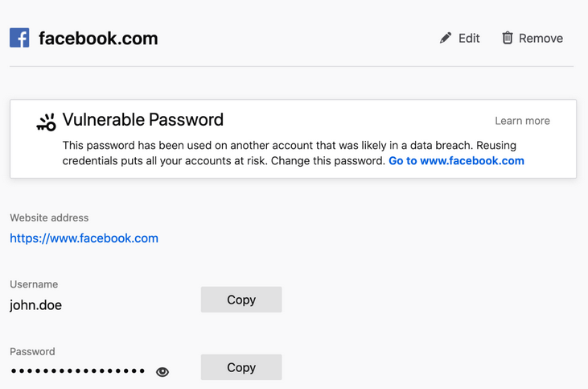Follow the Go to www.facebook.com link
The image size is (588, 389).
(456, 160)
